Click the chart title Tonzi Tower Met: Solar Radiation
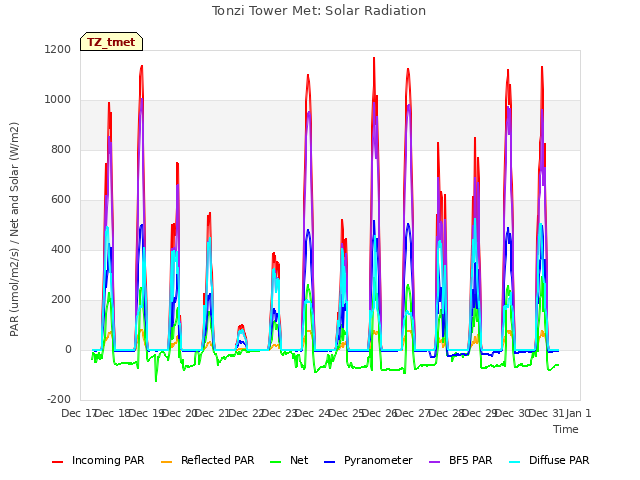 click(x=319, y=11)
